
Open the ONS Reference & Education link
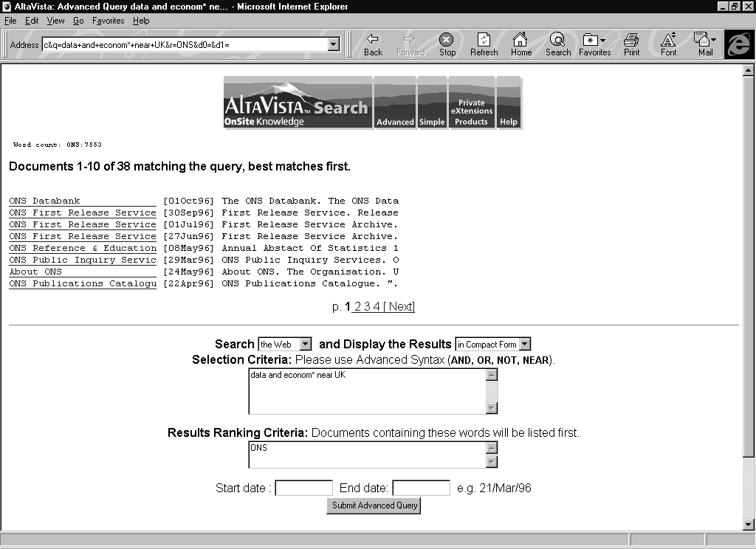coord(83,248)
